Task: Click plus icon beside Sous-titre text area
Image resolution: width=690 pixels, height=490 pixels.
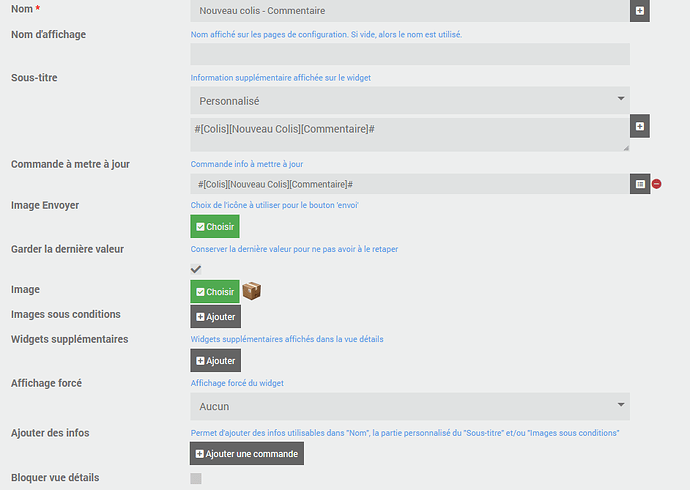Action: coord(640,126)
